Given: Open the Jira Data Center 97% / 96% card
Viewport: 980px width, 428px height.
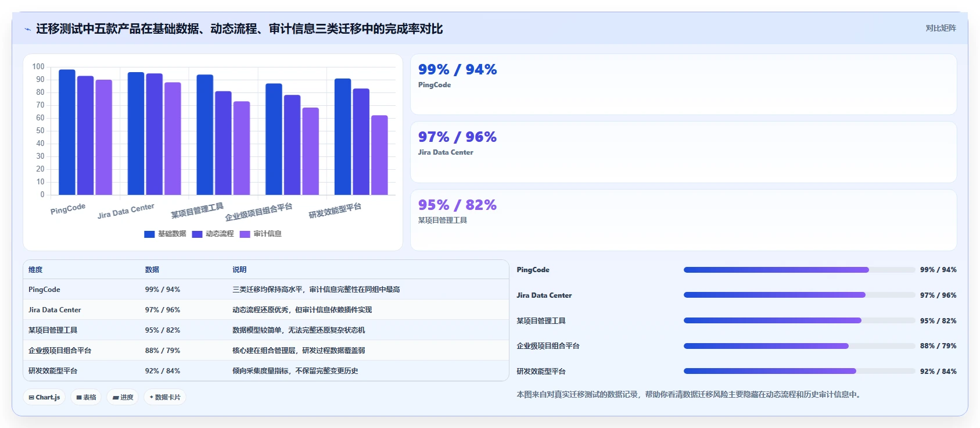Looking at the screenshot, I should pos(683,152).
